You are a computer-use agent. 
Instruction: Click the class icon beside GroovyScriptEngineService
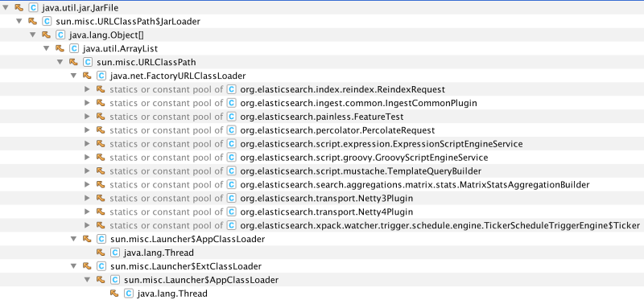click(x=232, y=157)
